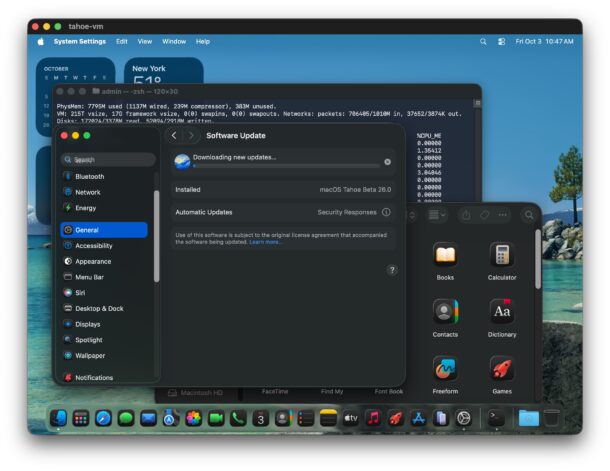
Task: Select Bluetooth in the settings sidebar
Action: coord(89,177)
